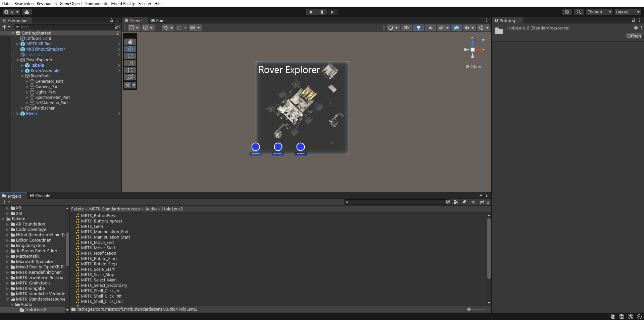Click the cloud collaboration icon
Screen dimensions: 644x320
[27, 12]
